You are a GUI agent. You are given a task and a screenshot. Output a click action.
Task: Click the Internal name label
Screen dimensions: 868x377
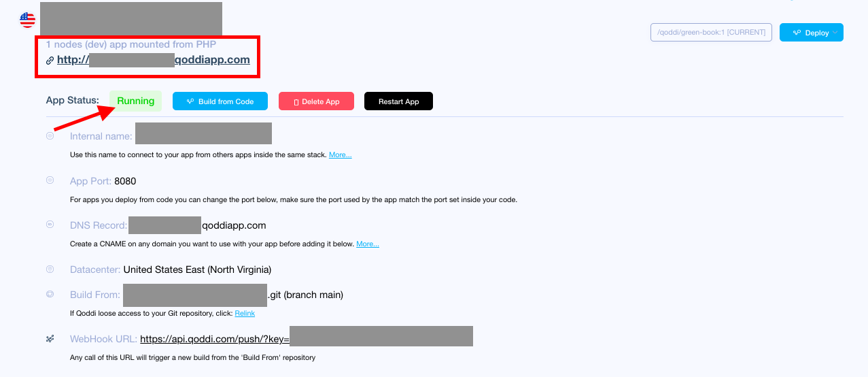101,136
